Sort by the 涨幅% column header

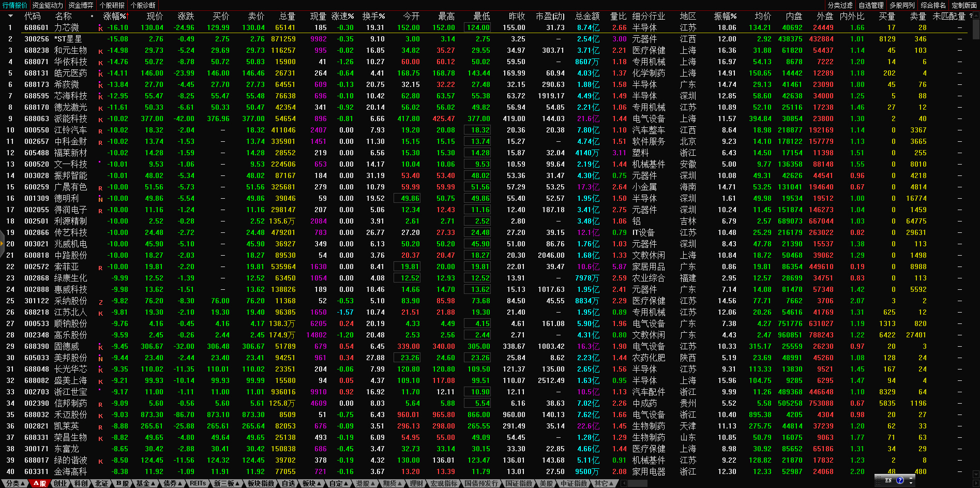coord(115,16)
